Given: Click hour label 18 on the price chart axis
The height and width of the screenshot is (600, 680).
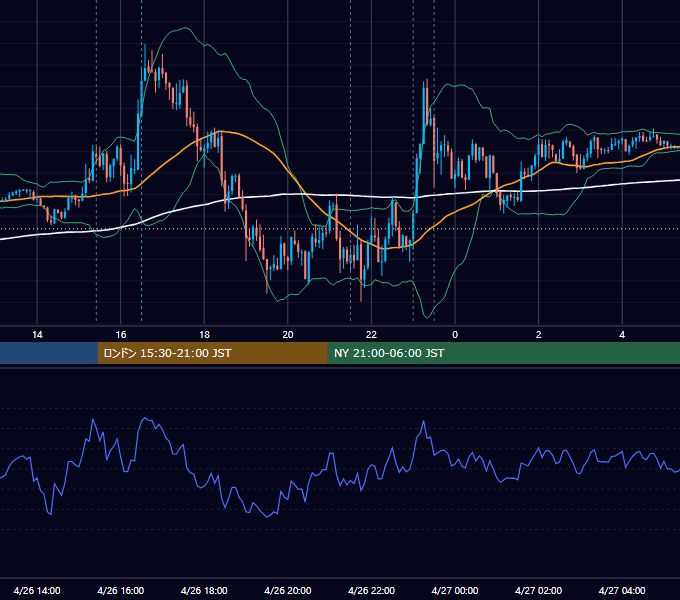Looking at the screenshot, I should [204, 335].
